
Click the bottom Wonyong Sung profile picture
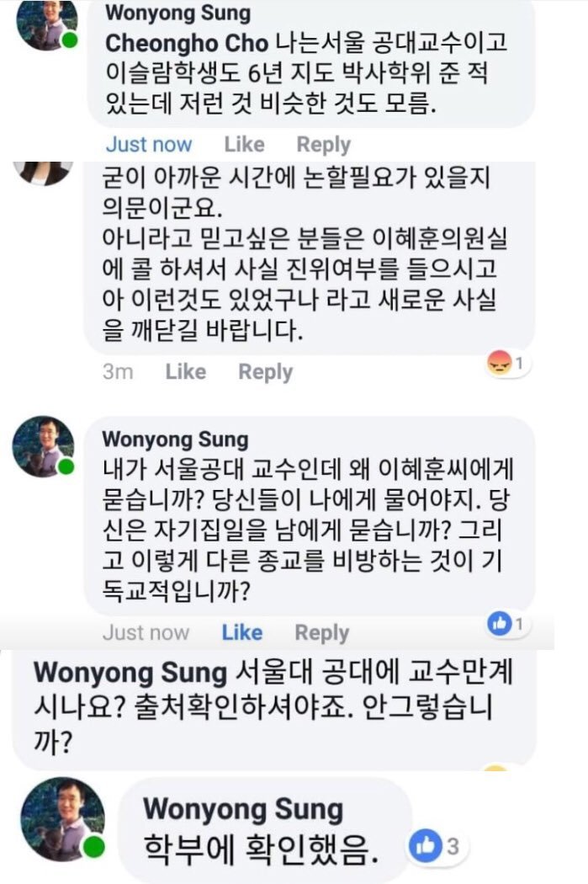click(x=62, y=819)
